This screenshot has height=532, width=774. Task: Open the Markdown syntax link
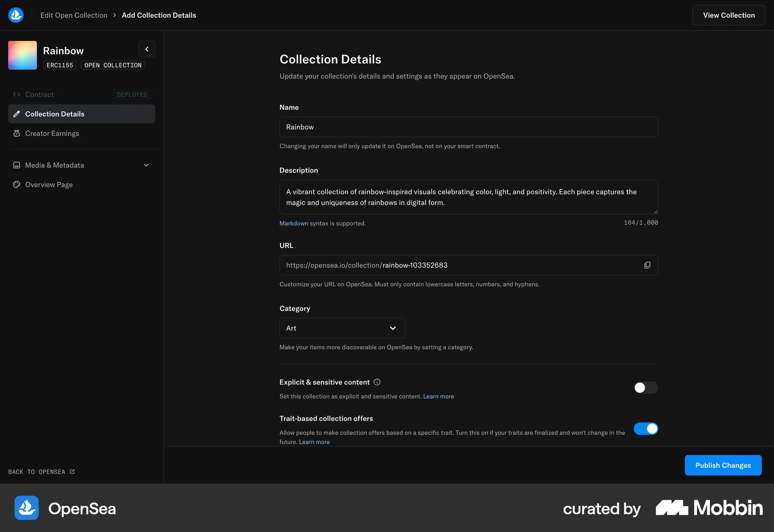pos(293,223)
